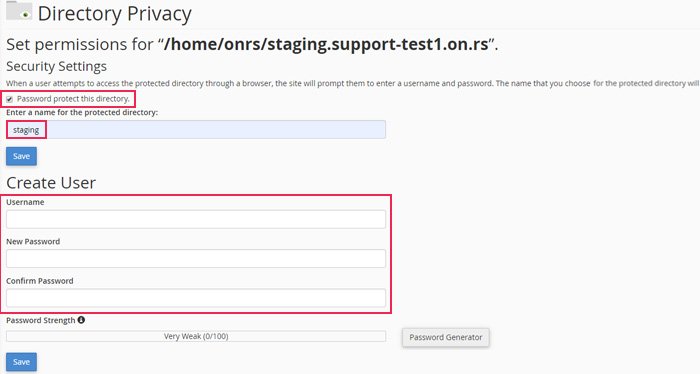
Task: Click the Confirm Password field label
Action: [x=40, y=281]
